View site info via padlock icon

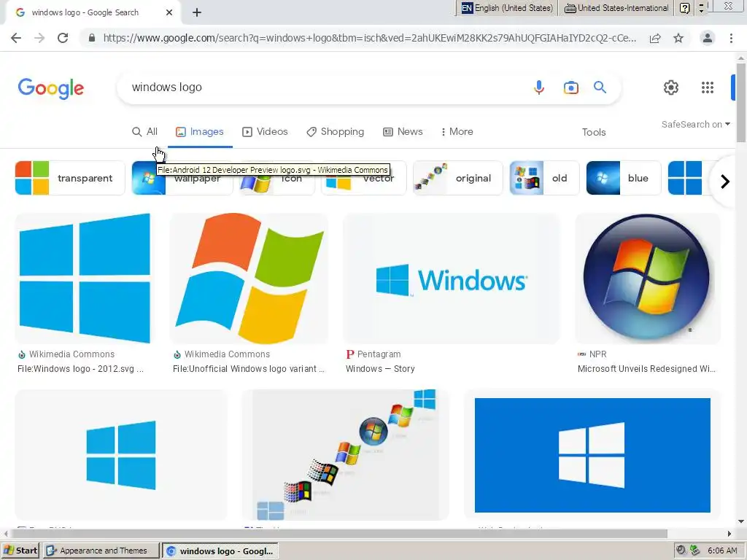(x=92, y=38)
